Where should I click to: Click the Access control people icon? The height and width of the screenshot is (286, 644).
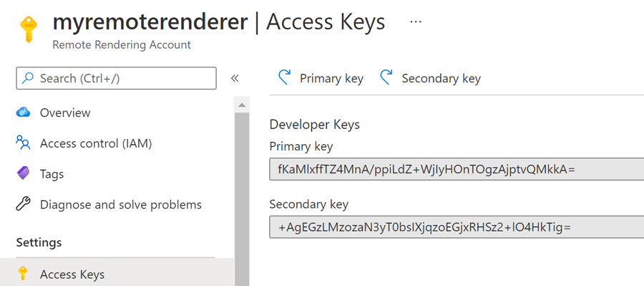point(24,143)
